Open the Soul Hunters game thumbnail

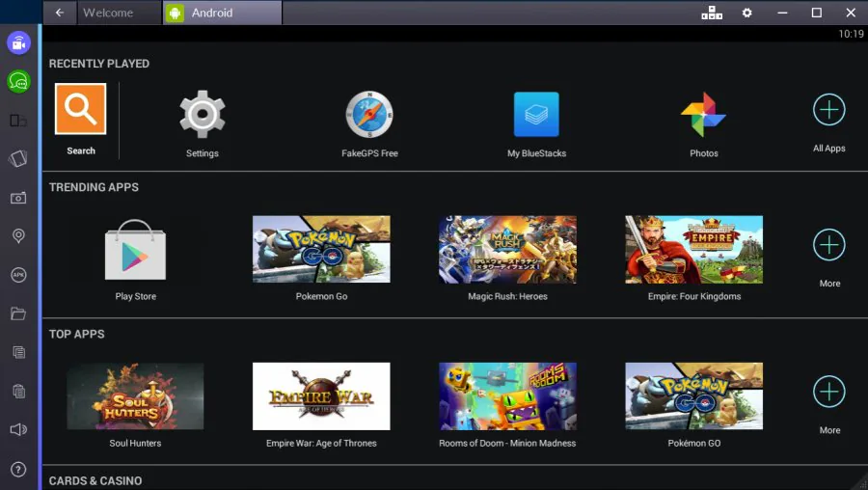(x=135, y=395)
